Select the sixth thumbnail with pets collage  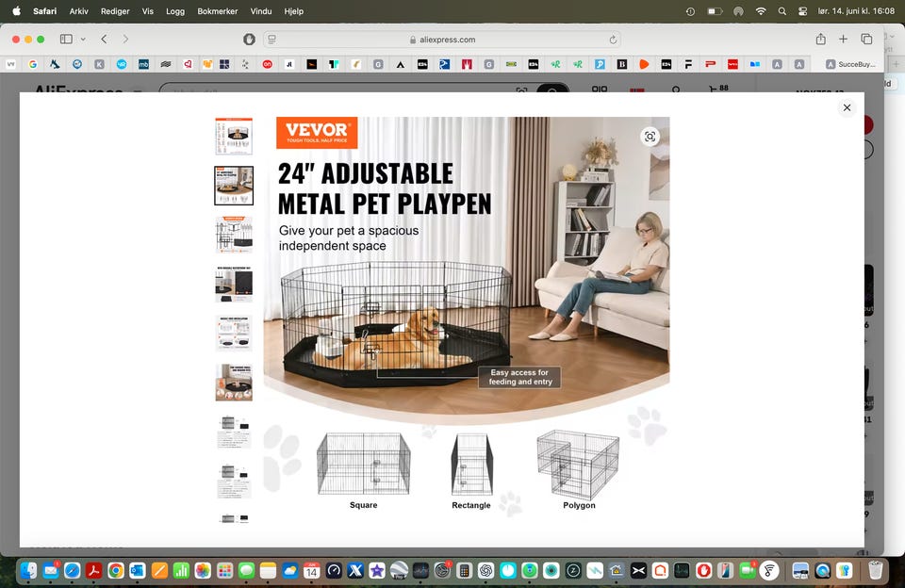tap(234, 382)
